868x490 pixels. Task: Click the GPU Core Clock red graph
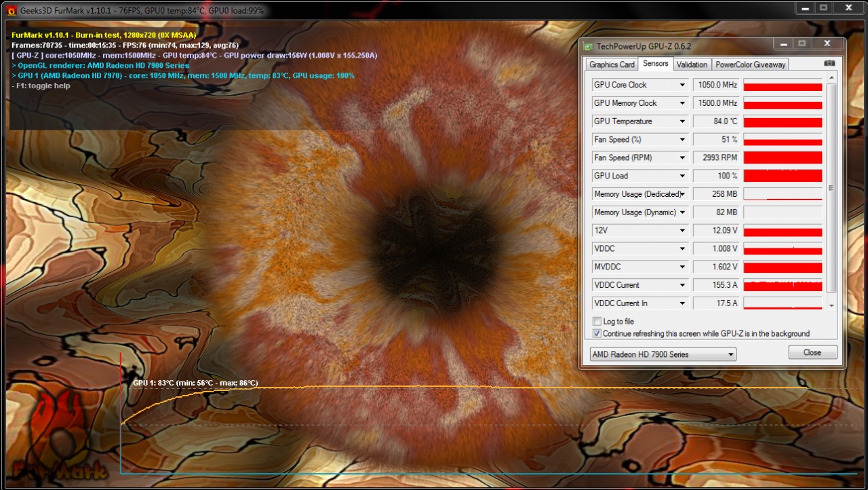point(783,85)
